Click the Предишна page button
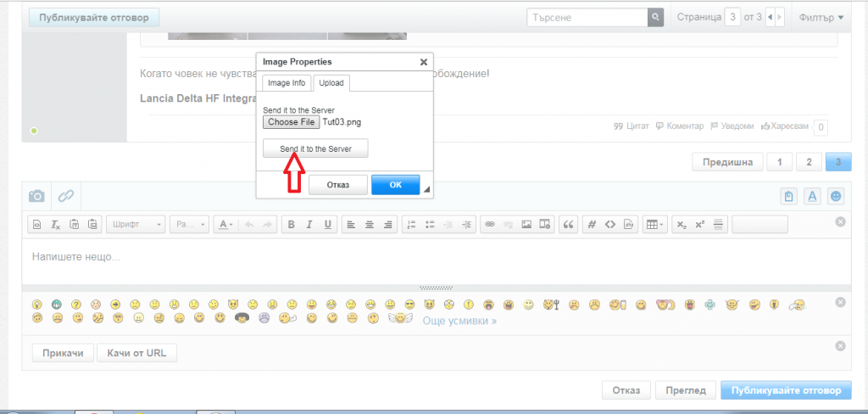The image size is (868, 414). click(727, 162)
